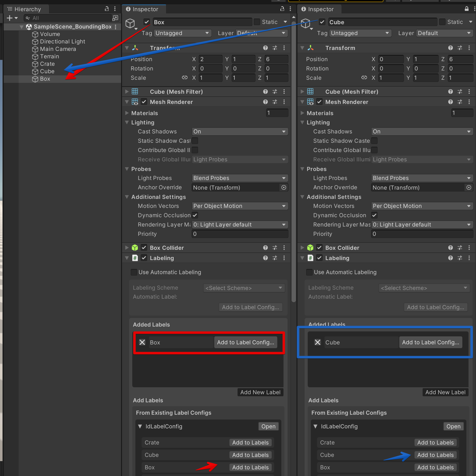Open the Cast Shadows dropdown in left Inspector
This screenshot has height=476, width=476.
(239, 132)
